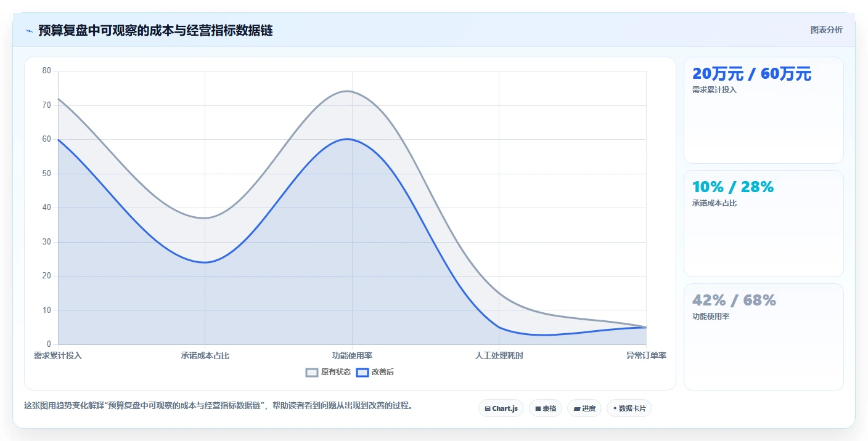Click the 功能使用率 x-axis label
This screenshot has width=868, height=441.
[352, 356]
